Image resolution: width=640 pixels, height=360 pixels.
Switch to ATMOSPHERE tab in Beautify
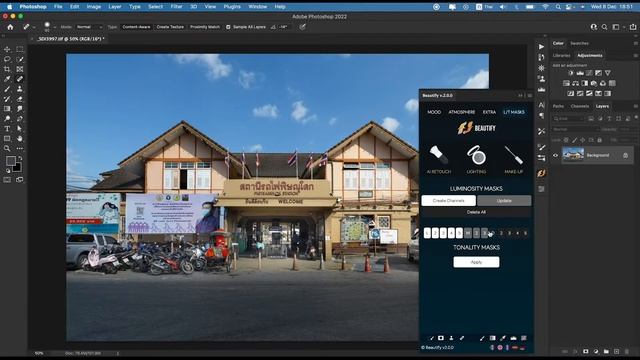(x=462, y=112)
